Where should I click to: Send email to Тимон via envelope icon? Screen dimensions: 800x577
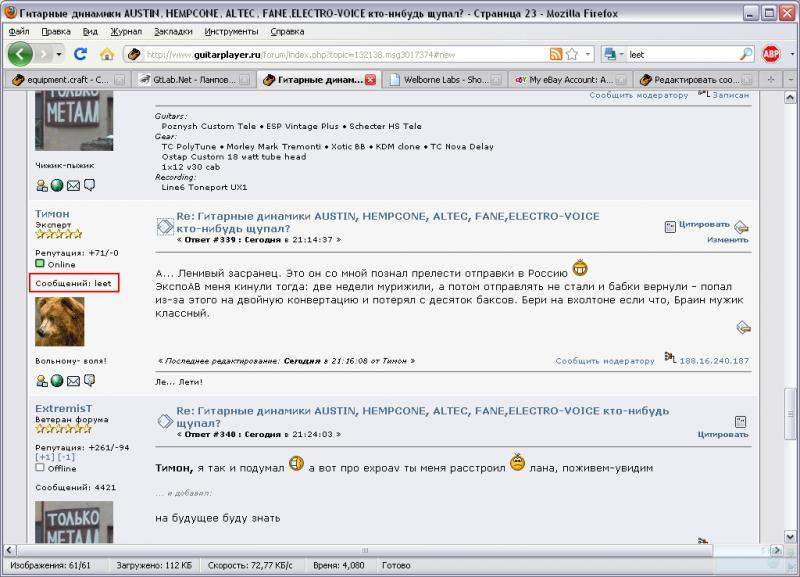tap(73, 380)
